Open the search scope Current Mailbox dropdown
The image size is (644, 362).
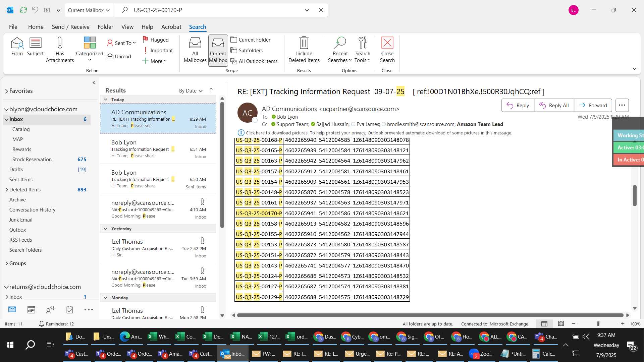[x=89, y=10]
